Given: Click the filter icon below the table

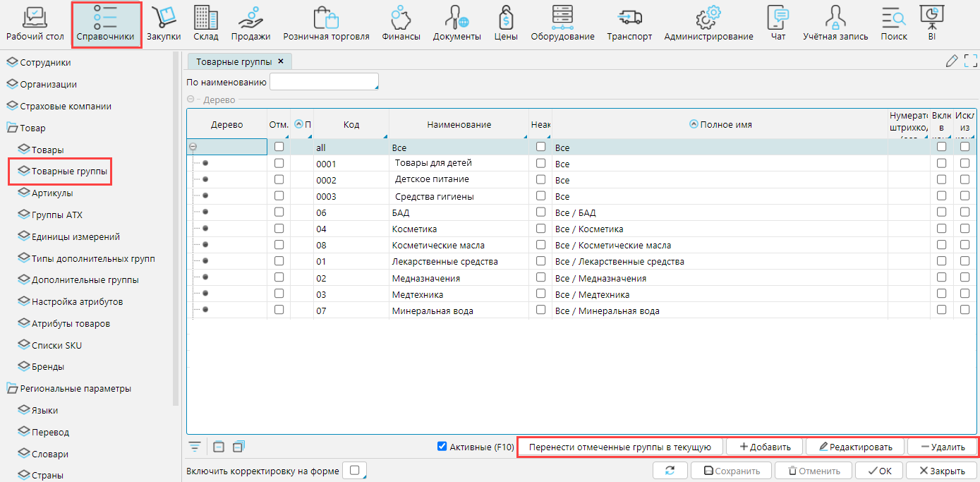Looking at the screenshot, I should pyautogui.click(x=195, y=447).
